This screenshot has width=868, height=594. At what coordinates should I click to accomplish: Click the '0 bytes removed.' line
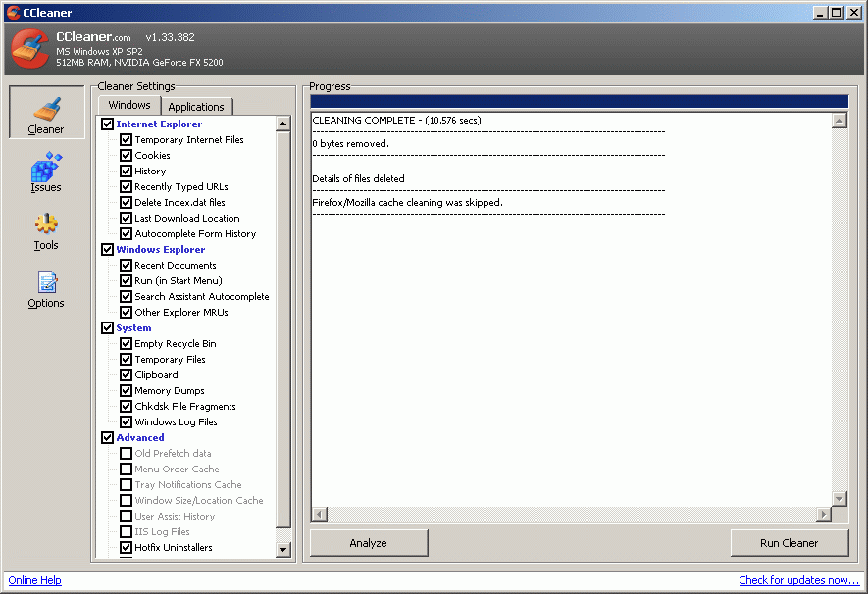coord(351,144)
